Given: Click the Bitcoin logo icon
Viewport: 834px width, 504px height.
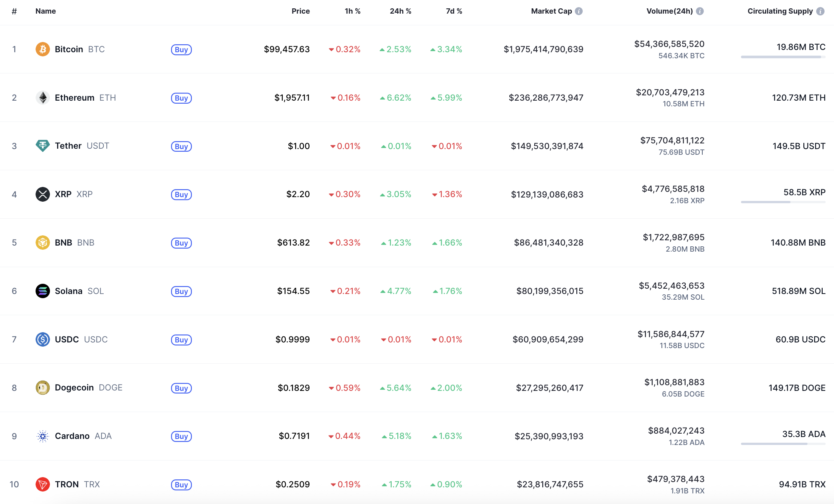Looking at the screenshot, I should 42,49.
